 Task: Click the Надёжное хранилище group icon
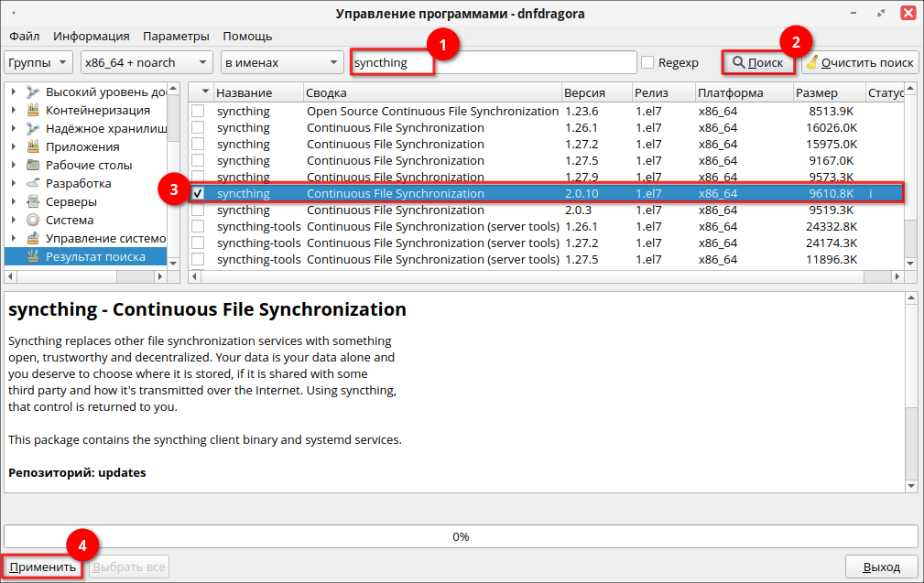(34, 128)
